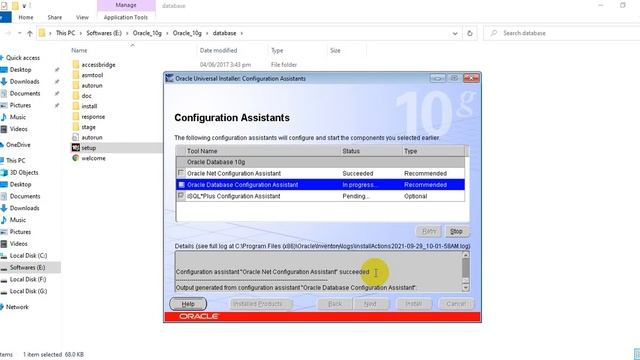Click the Install button in installer
This screenshot has width=640, height=360.
[413, 304]
